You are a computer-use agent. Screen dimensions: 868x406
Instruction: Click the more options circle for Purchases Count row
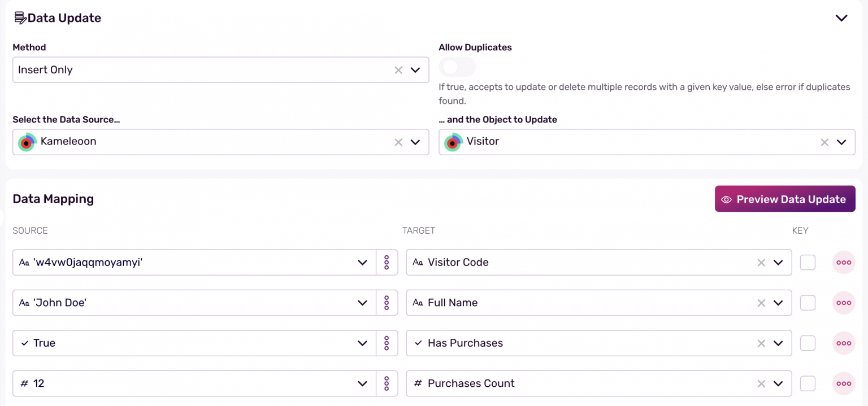point(843,383)
